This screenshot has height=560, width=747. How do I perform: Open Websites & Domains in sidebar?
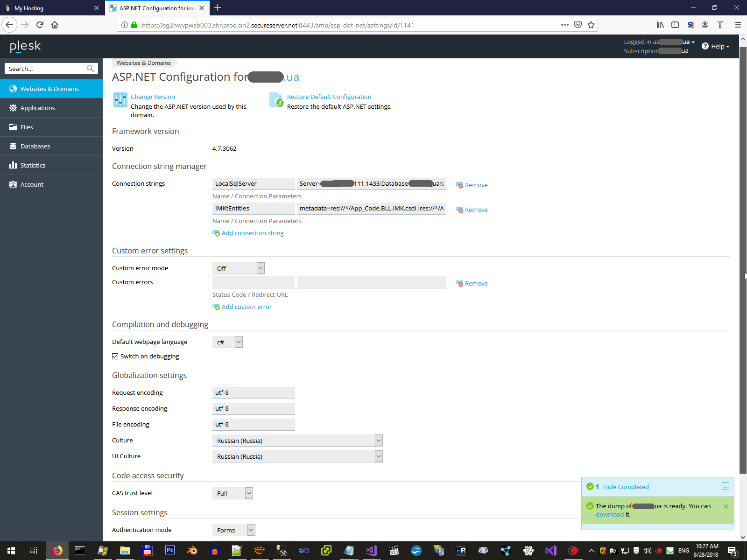pyautogui.click(x=51, y=89)
